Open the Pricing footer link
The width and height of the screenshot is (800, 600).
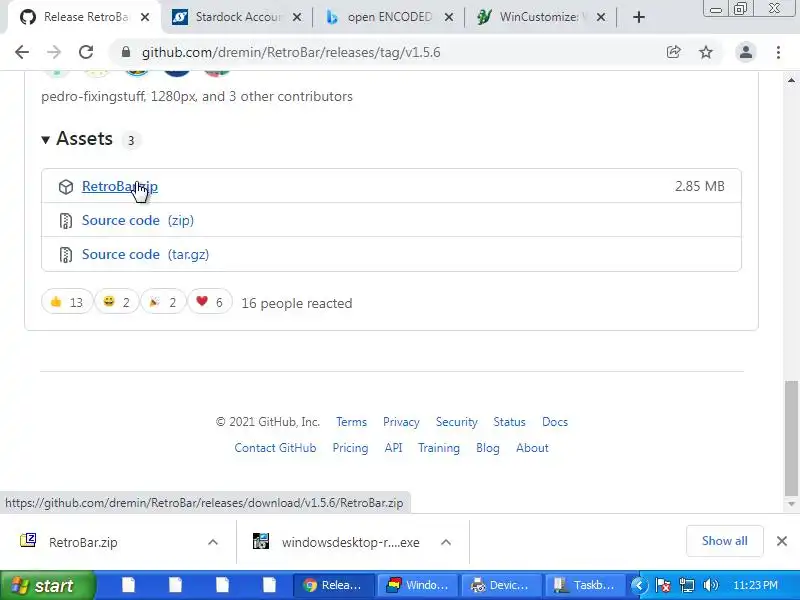click(x=350, y=448)
